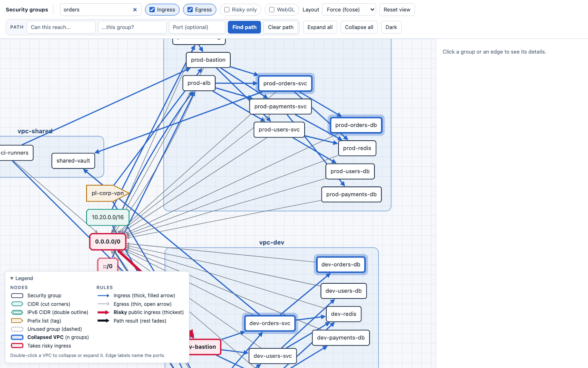Select the dev-orders-svc node

[270, 323]
